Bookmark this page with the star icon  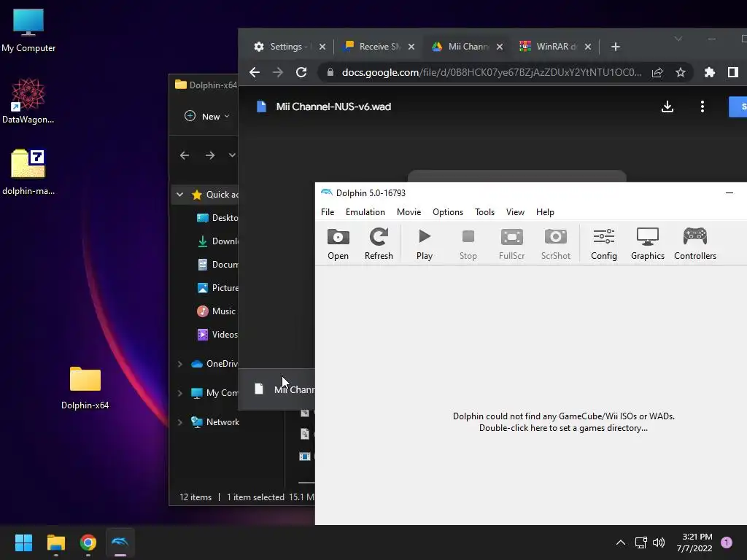tap(681, 72)
